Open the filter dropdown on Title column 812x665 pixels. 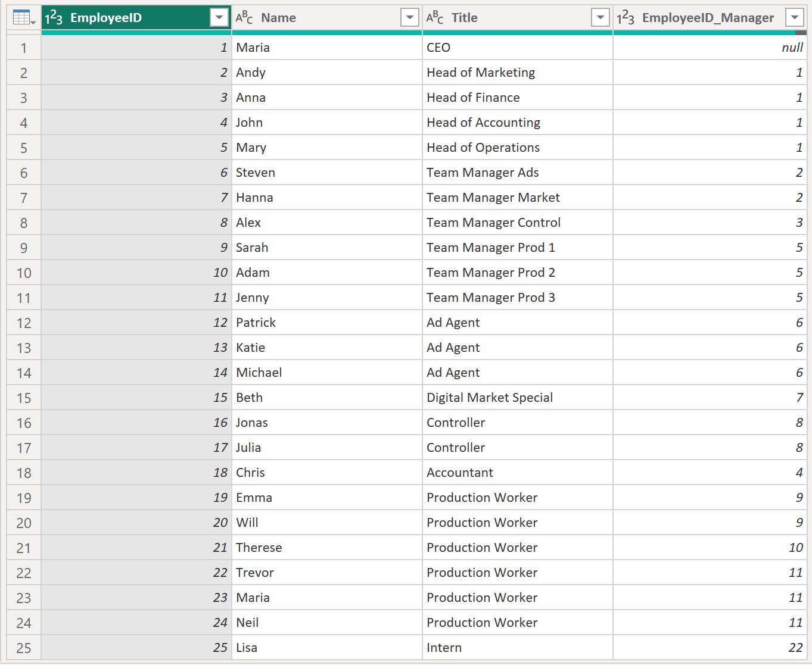point(600,17)
